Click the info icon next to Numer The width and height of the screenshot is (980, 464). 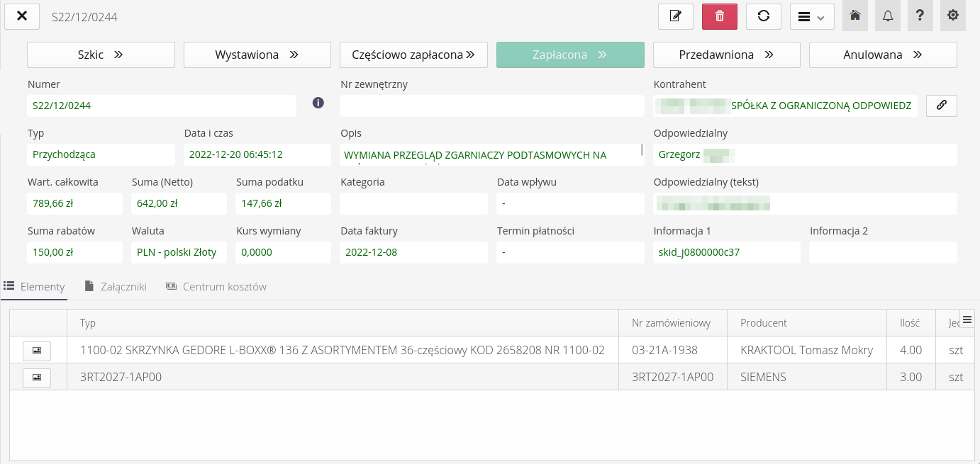(x=318, y=103)
